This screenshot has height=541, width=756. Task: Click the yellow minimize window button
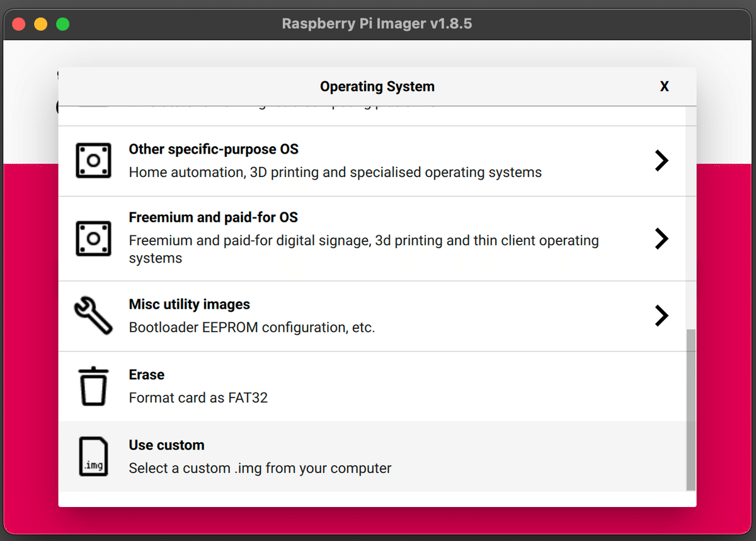(x=40, y=25)
